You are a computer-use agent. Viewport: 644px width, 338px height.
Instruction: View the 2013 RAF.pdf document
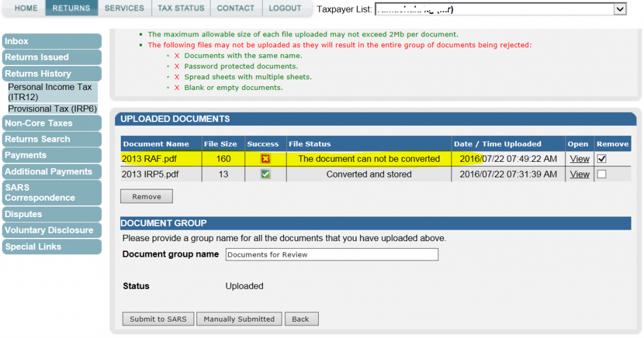[x=579, y=159]
